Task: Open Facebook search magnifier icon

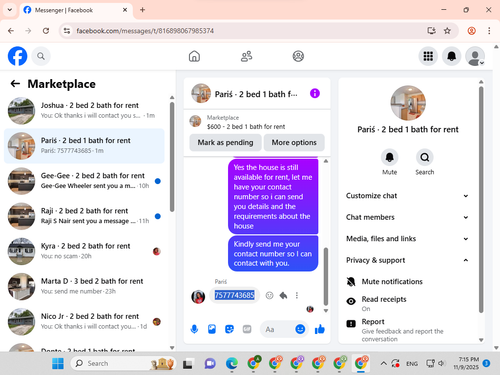Action: [41, 56]
